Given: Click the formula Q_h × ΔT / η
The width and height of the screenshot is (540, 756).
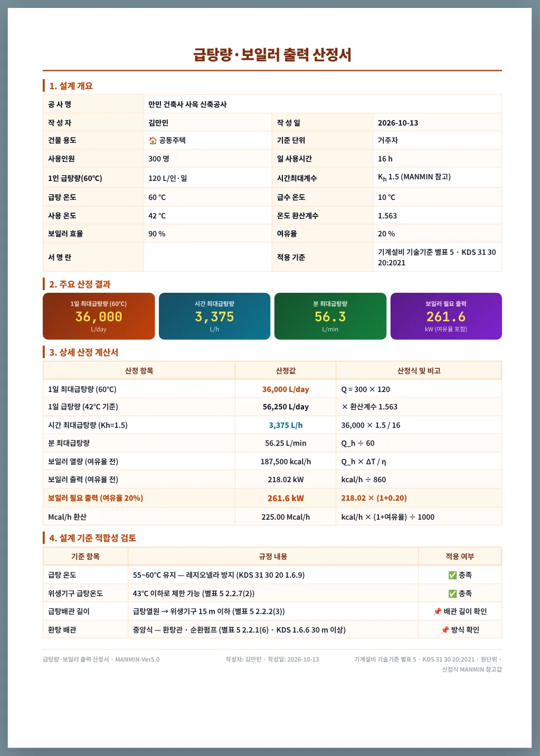Looking at the screenshot, I should (x=363, y=462).
